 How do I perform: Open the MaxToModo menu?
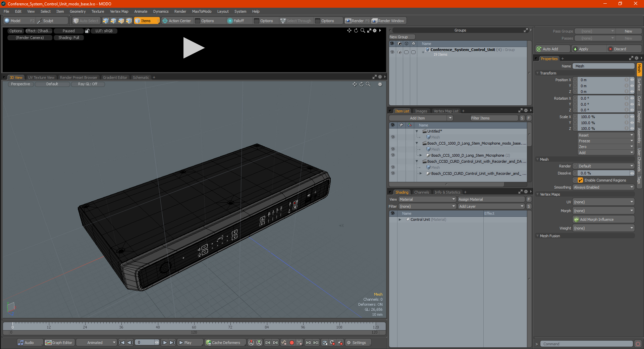[x=202, y=11]
